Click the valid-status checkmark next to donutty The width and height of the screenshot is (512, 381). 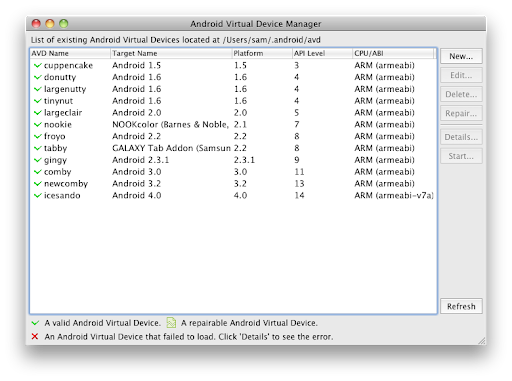tap(37, 77)
